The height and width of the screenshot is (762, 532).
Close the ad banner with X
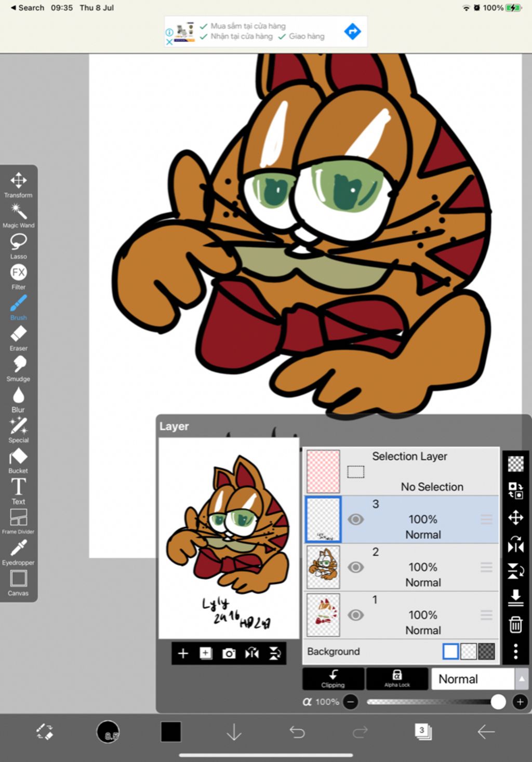click(x=169, y=42)
